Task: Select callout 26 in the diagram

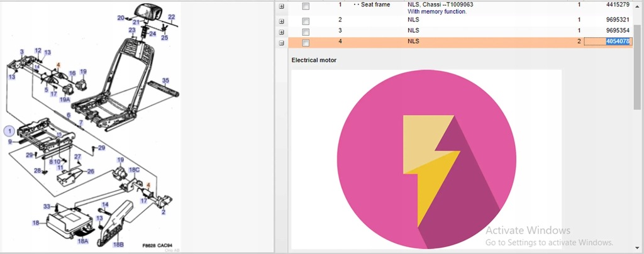Action: pos(91,172)
